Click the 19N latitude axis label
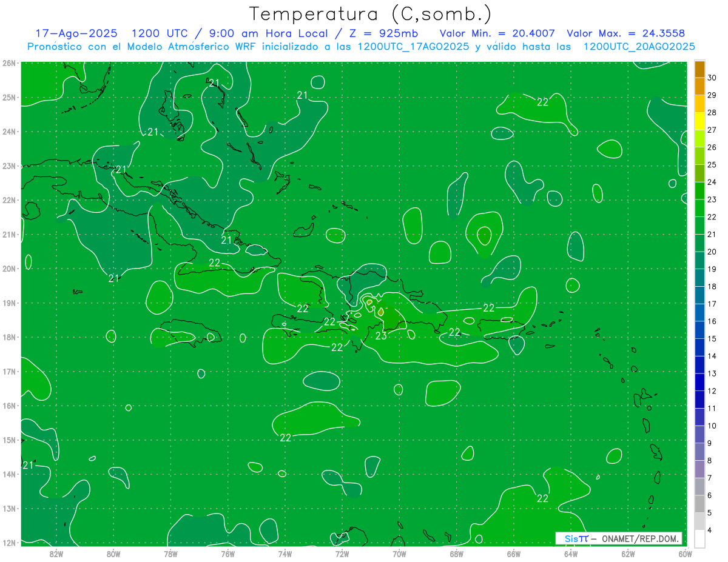 (x=9, y=303)
